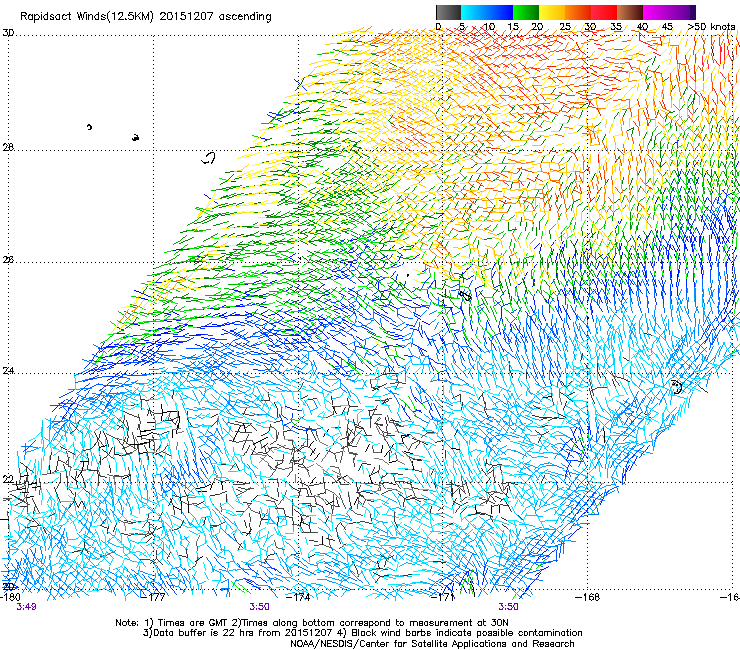Click the green 15-20 knots legend segment
This screenshot has width=740, height=650.
point(526,12)
